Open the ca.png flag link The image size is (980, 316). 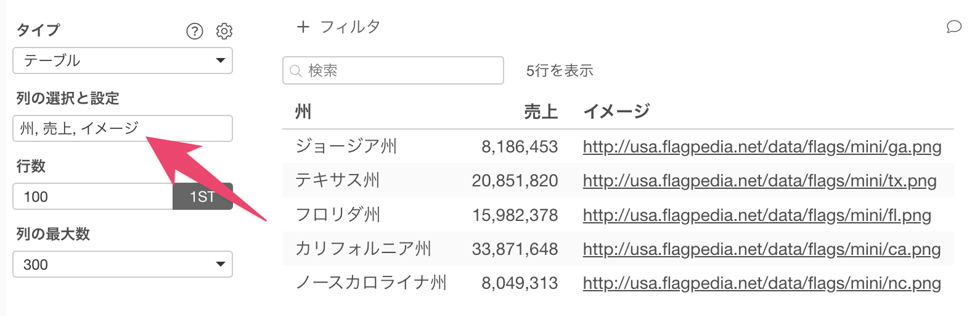pos(762,249)
